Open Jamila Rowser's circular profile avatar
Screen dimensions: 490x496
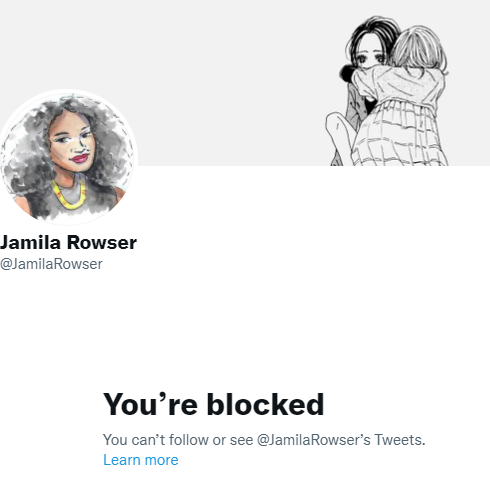[x=68, y=157]
